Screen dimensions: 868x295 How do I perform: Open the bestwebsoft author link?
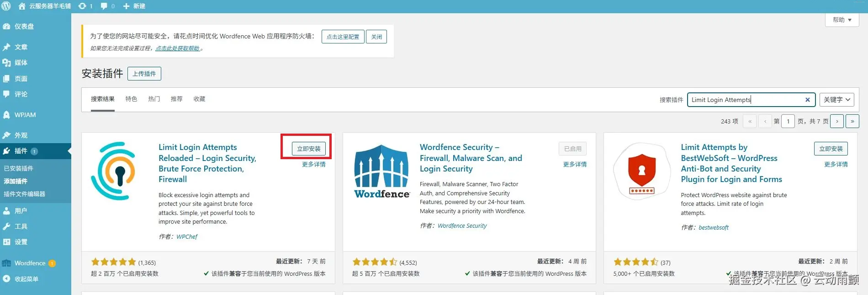tap(714, 227)
